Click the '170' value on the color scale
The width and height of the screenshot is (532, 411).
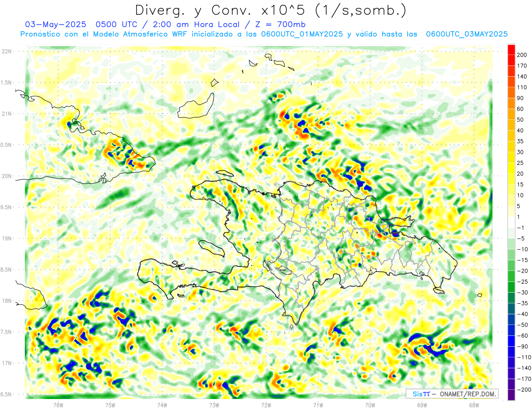coord(522,66)
